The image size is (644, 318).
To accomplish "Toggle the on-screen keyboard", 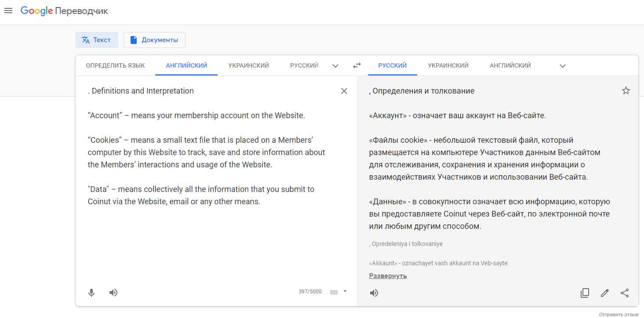I will pos(334,292).
